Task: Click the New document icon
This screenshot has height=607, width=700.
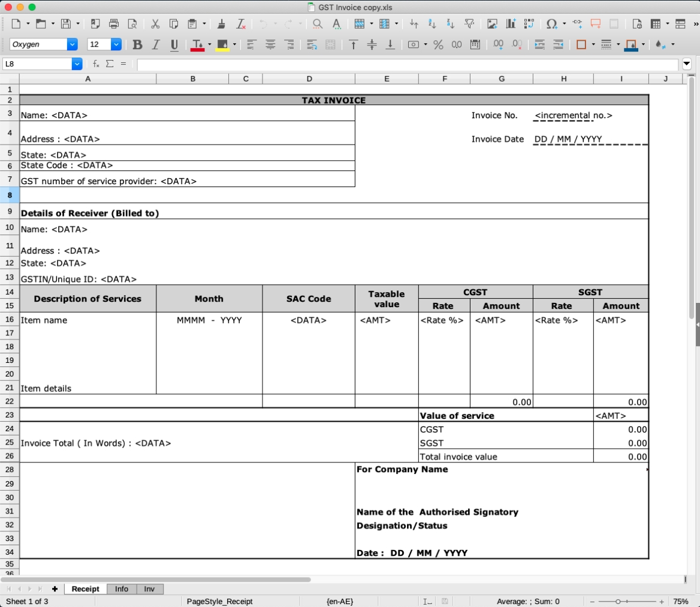Action: click(x=16, y=23)
